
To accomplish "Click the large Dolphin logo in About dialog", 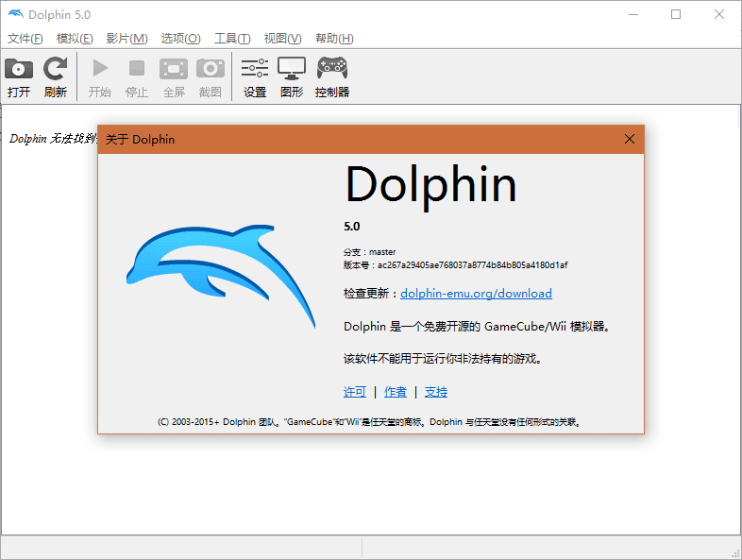I will pyautogui.click(x=221, y=276).
